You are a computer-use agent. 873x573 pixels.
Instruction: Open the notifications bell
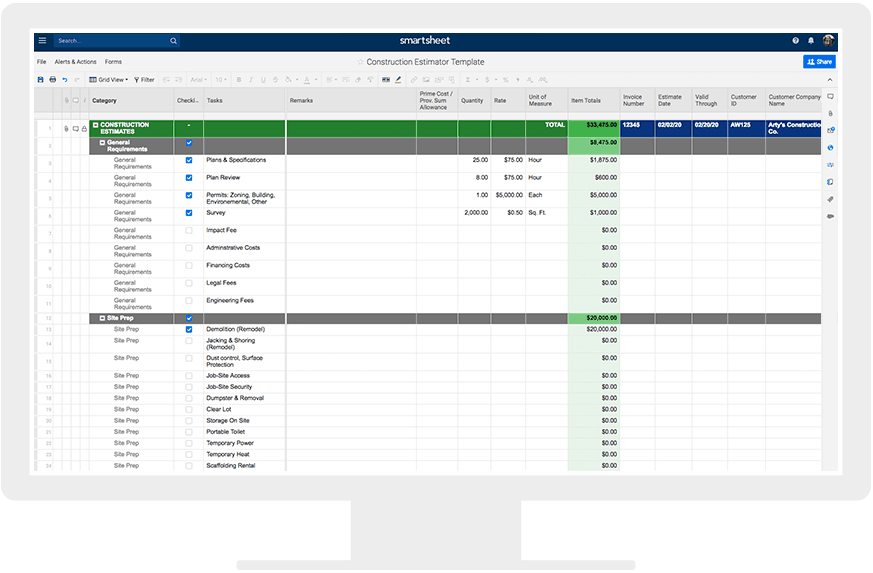(811, 41)
